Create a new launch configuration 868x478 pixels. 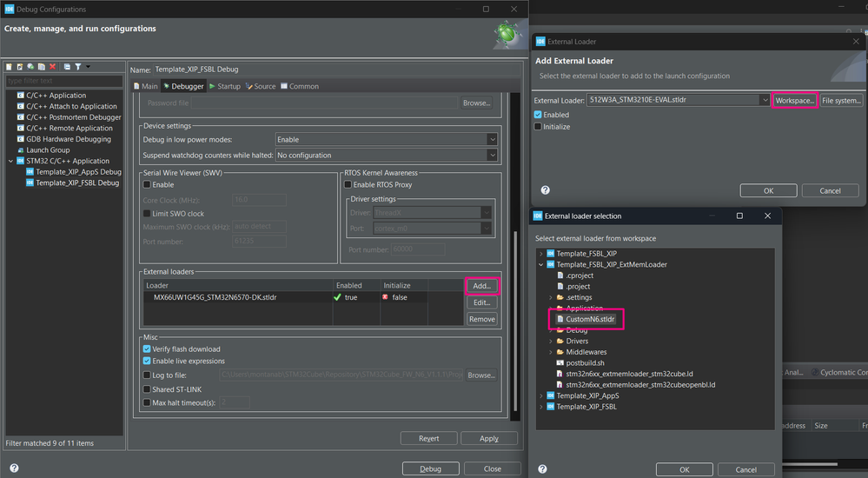[x=9, y=66]
